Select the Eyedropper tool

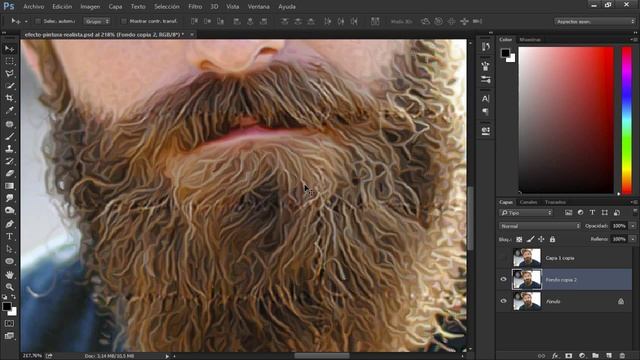pyautogui.click(x=9, y=110)
